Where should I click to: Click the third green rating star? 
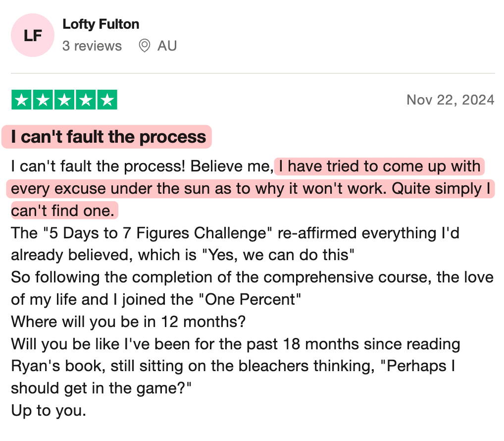click(x=64, y=100)
